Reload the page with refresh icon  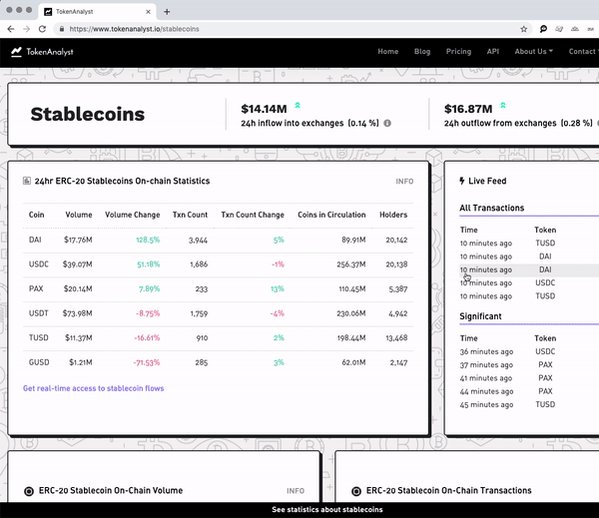click(42, 29)
